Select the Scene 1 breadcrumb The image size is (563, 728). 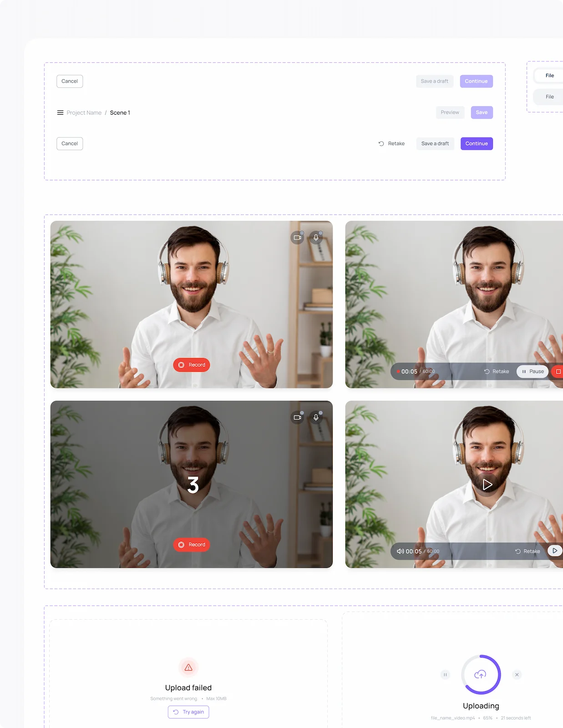(120, 112)
